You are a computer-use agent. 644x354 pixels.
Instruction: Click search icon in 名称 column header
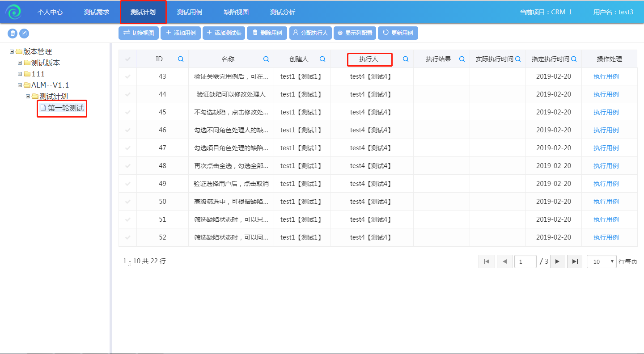click(x=266, y=59)
